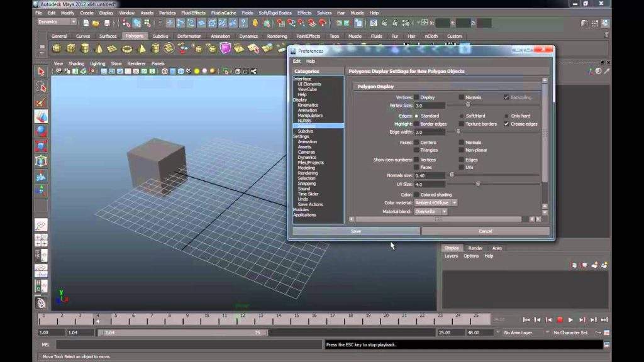The width and height of the screenshot is (644, 362).
Task: Create a polygon cube from shelf
Action: 71,48
